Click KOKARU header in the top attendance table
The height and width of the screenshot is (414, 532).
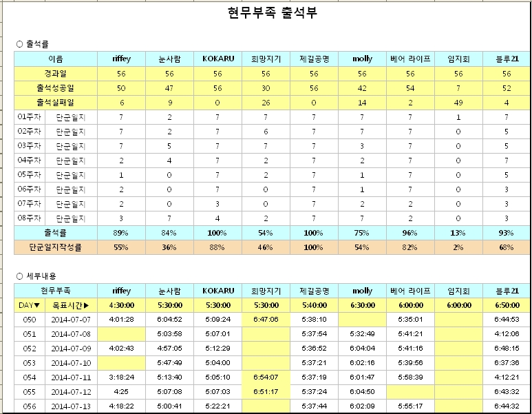218,59
